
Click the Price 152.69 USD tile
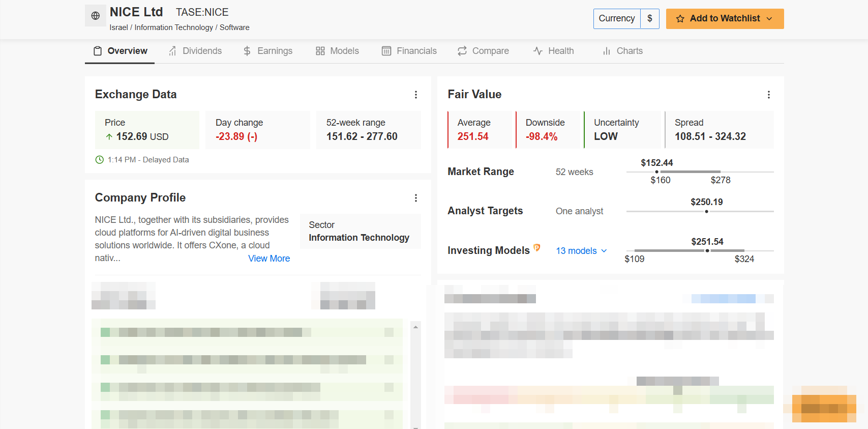147,130
